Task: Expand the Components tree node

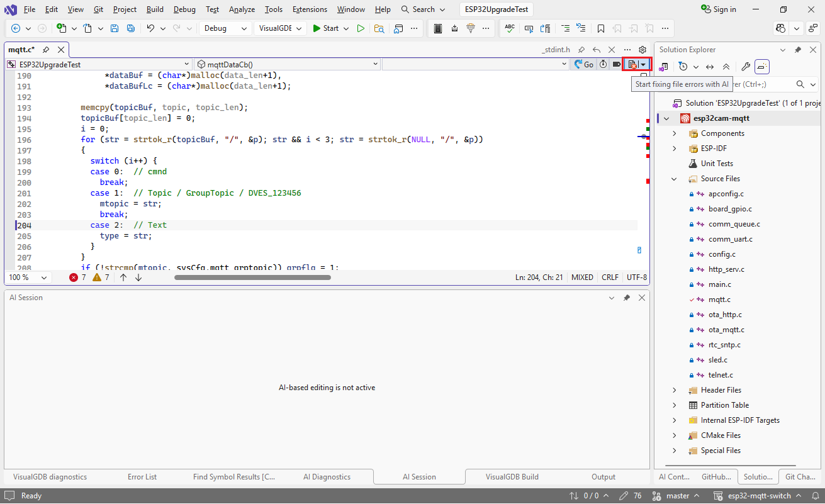Action: click(675, 133)
